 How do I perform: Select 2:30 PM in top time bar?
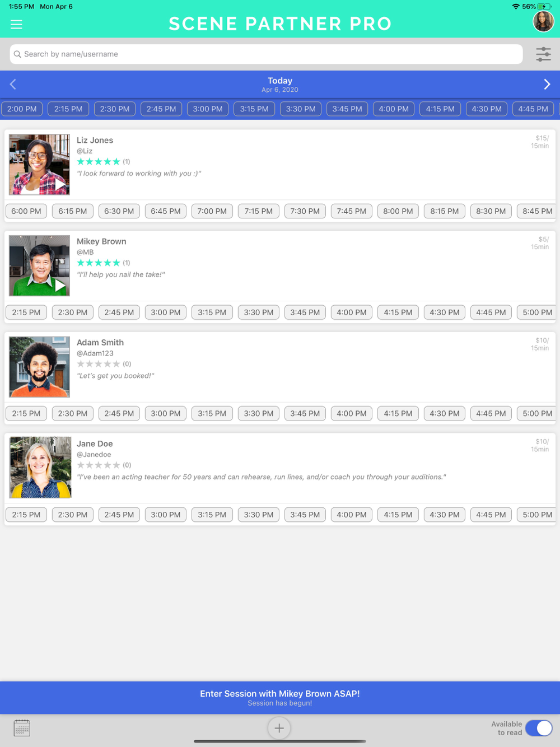coord(115,109)
